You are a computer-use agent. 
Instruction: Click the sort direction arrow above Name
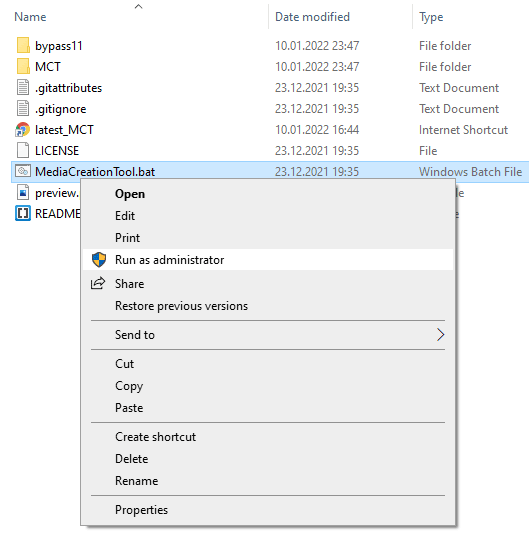tap(138, 6)
